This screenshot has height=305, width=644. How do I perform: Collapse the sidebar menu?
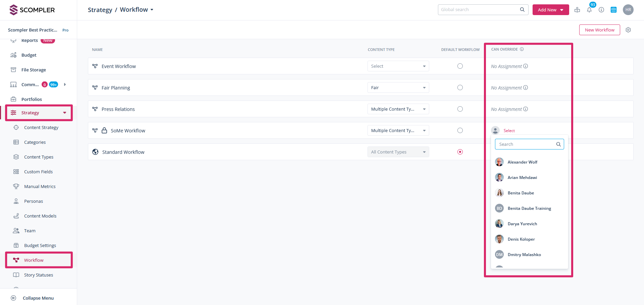point(38,298)
